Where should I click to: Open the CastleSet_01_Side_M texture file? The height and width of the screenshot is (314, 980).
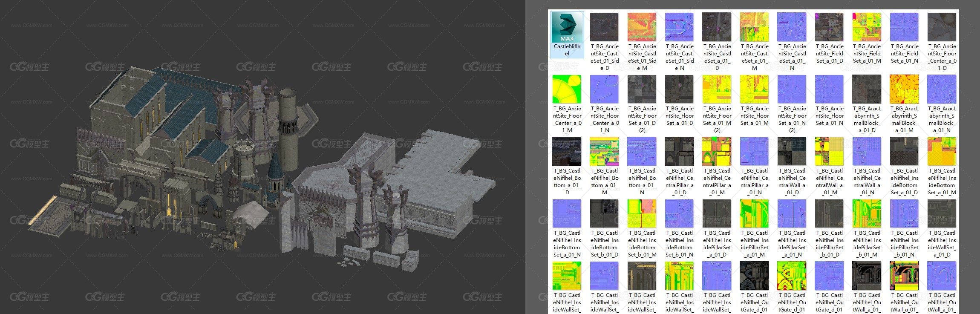pyautogui.click(x=642, y=27)
